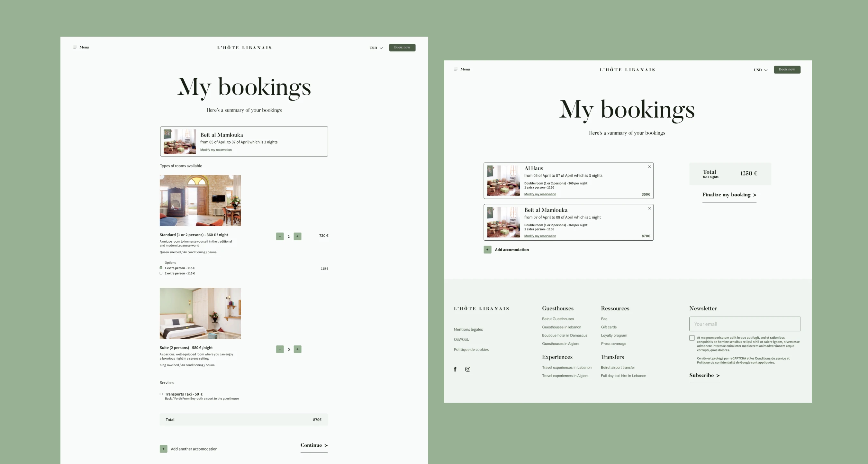Enable the Transports Taxi service checkbox
This screenshot has width=868, height=464.
pos(161,394)
